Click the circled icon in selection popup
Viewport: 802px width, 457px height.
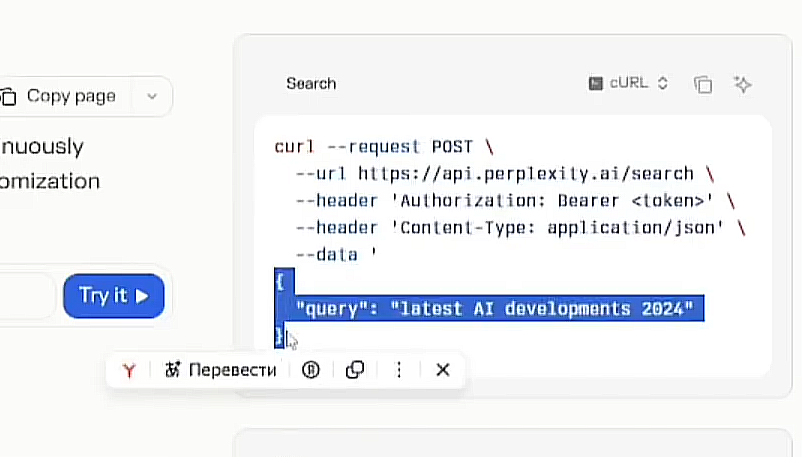point(311,370)
